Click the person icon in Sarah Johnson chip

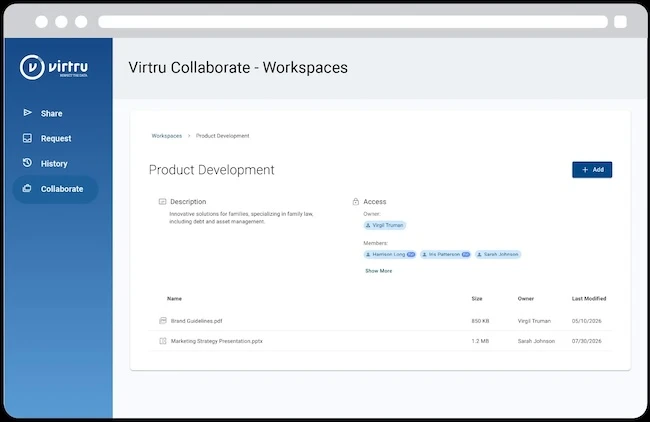(479, 255)
